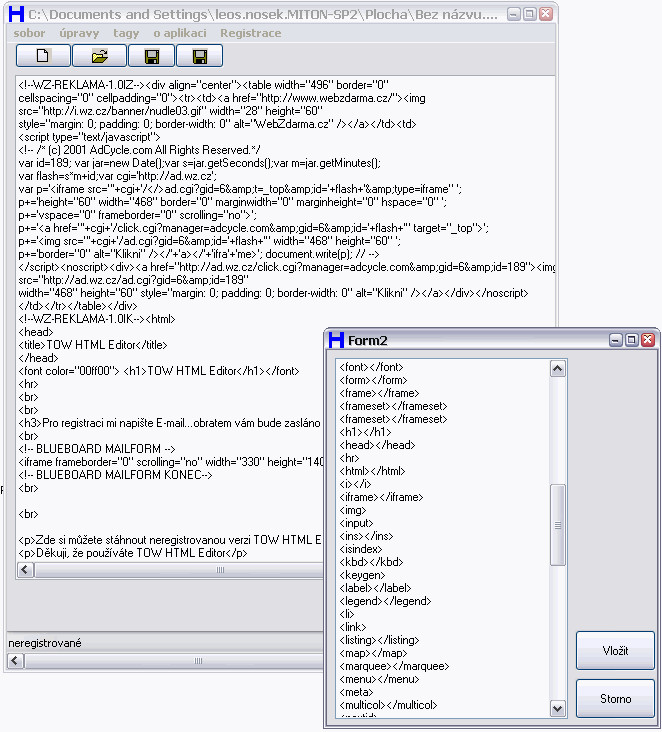Select <frame></frame> in the tag list
Viewport: 662px width, 732px height.
click(379, 393)
